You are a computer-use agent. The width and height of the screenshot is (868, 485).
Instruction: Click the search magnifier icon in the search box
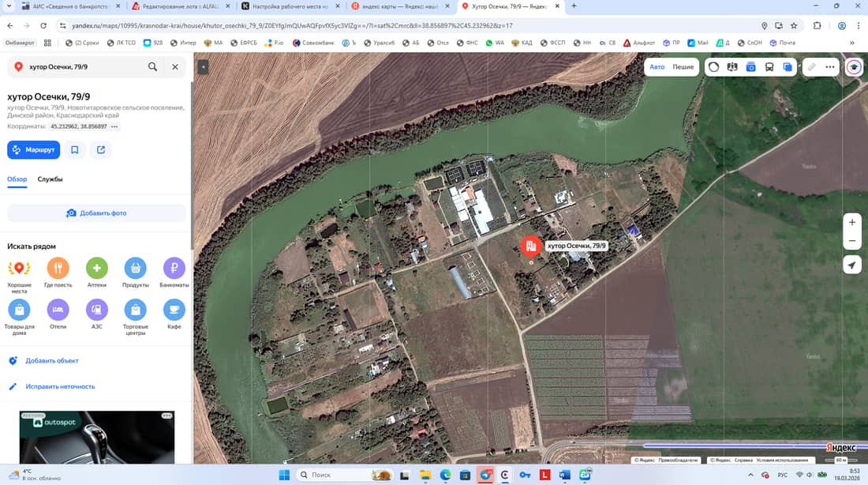[152, 67]
